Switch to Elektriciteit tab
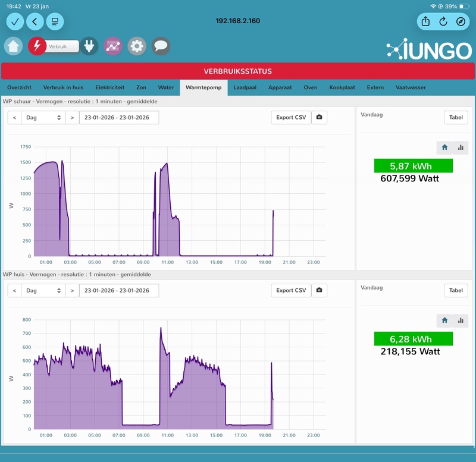The image size is (476, 462). 110,87
